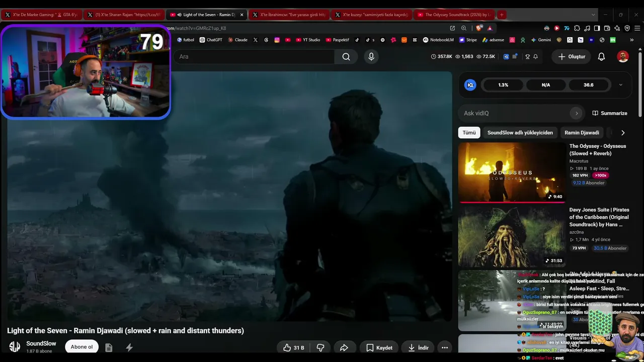644x362 pixels.
Task: Share the video using the arrow icon
Action: pyautogui.click(x=344, y=347)
